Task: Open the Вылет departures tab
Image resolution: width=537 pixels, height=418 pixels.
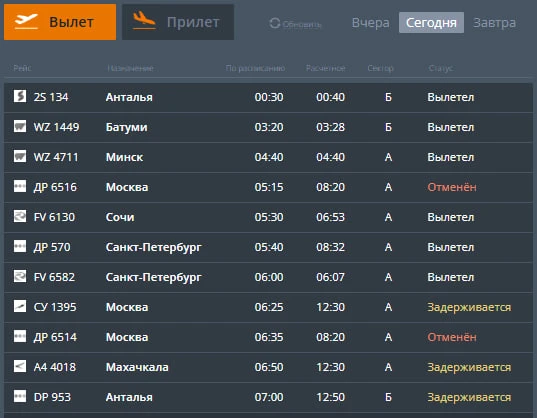Action: [x=60, y=22]
